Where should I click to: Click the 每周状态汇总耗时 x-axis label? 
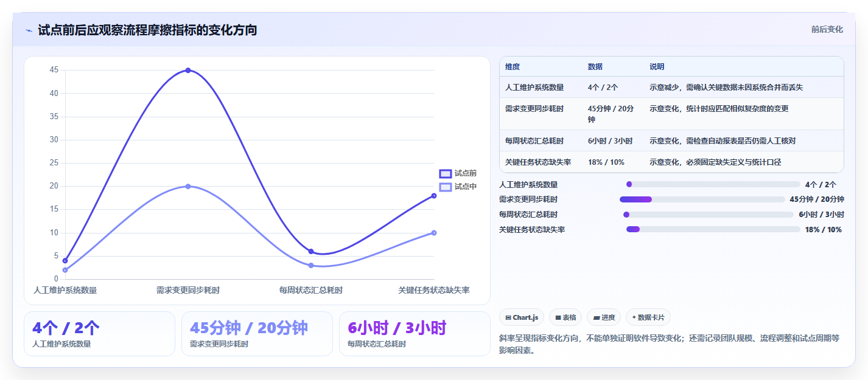(311, 290)
